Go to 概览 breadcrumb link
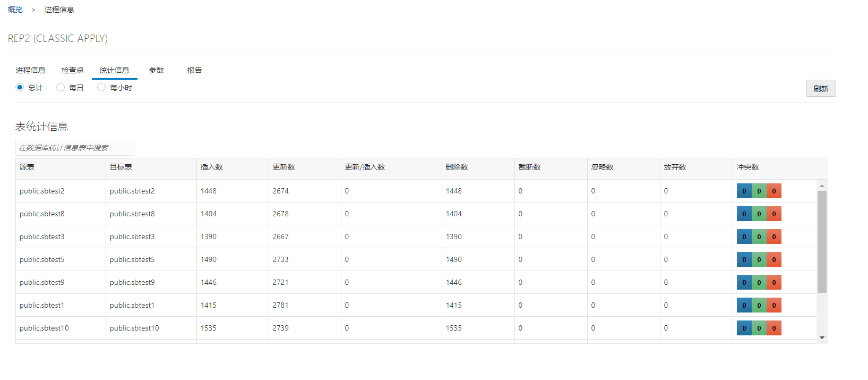 click(x=15, y=10)
